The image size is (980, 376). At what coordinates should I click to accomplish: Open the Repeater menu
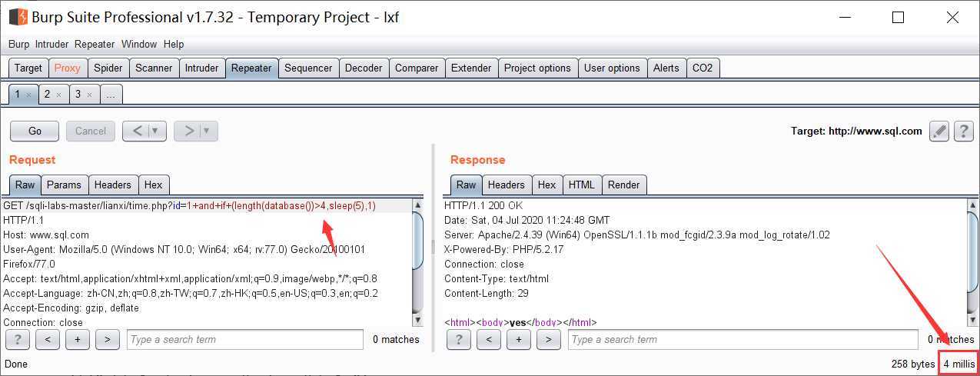pyautogui.click(x=95, y=45)
